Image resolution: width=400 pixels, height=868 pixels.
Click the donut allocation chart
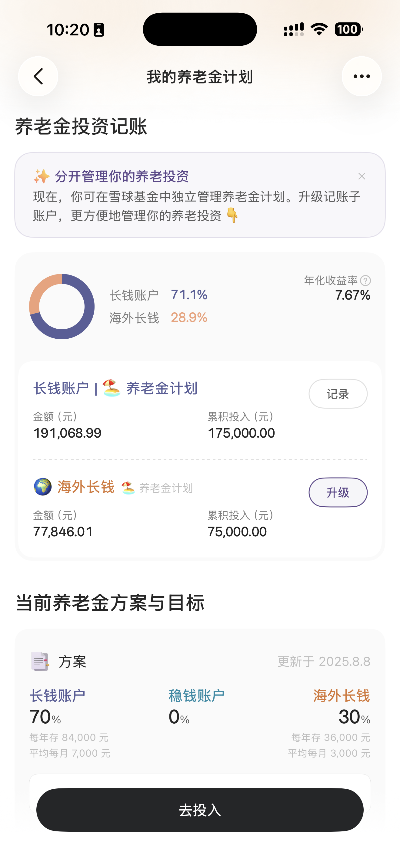click(62, 306)
